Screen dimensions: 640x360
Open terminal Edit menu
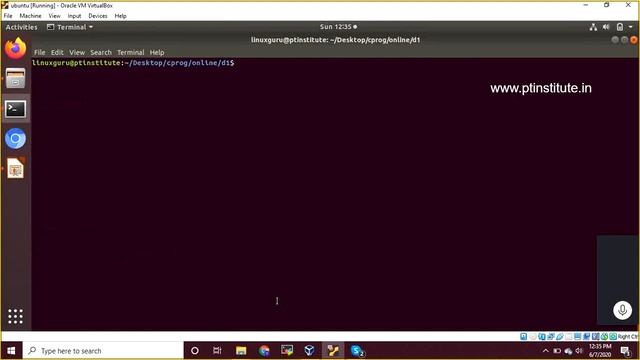click(x=57, y=52)
